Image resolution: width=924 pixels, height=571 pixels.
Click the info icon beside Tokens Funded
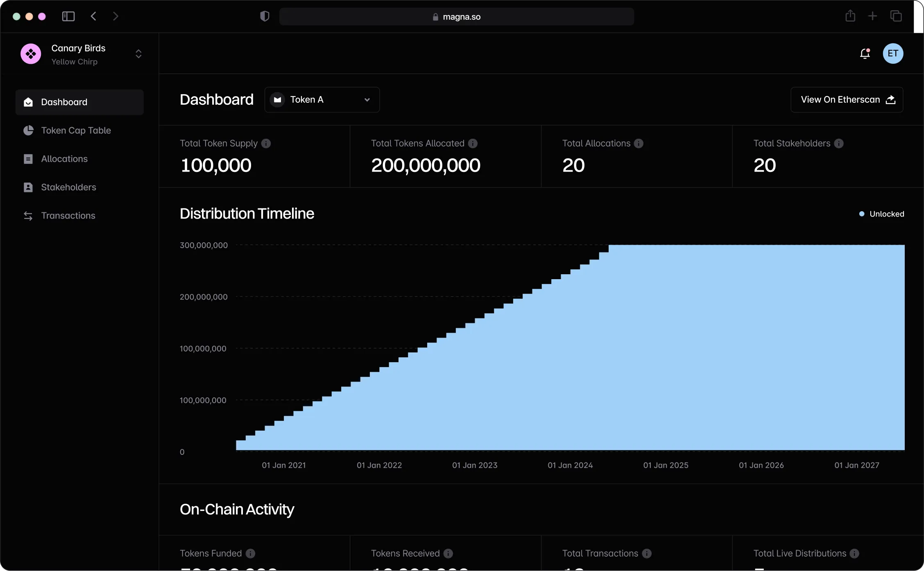(x=250, y=553)
